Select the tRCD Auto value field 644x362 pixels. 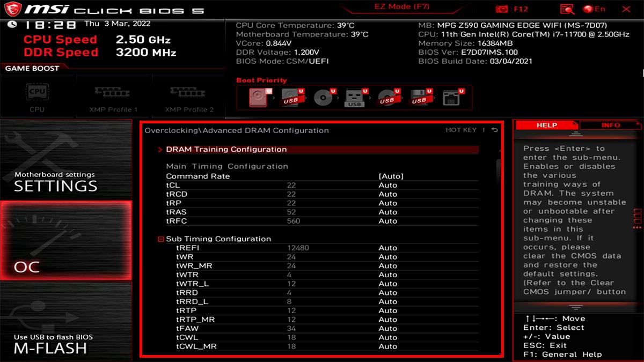tap(388, 194)
